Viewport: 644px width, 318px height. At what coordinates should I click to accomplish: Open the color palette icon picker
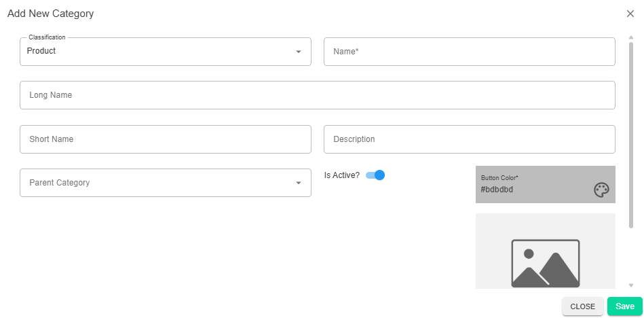(x=601, y=190)
